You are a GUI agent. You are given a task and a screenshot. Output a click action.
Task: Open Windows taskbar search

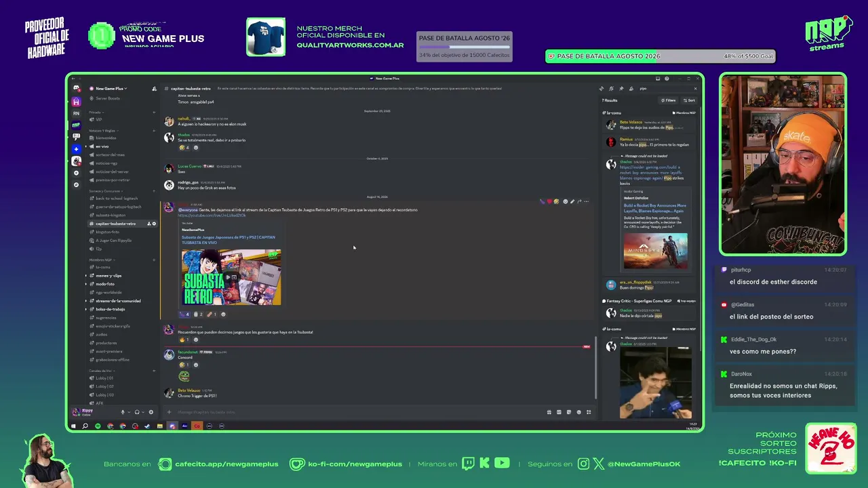pyautogui.click(x=85, y=426)
